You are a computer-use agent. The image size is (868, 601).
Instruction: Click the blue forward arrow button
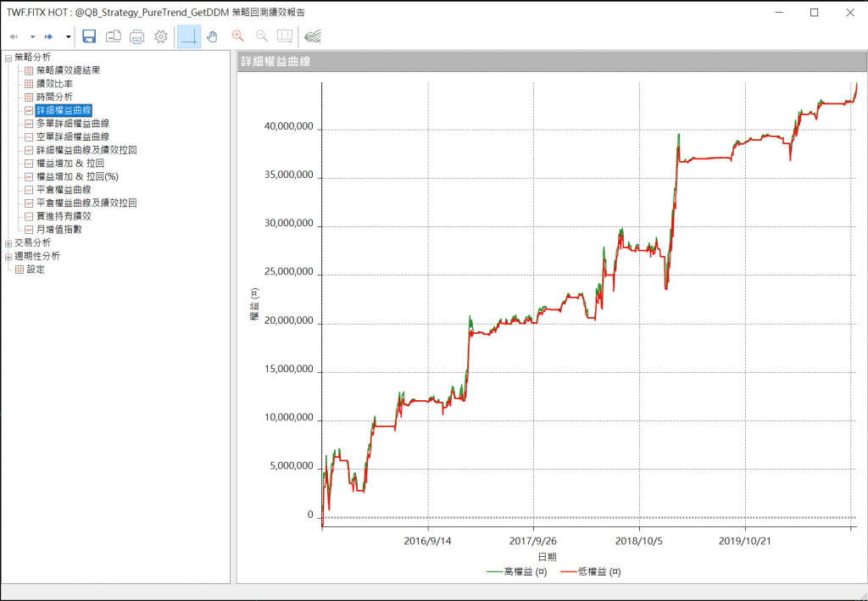coord(49,36)
